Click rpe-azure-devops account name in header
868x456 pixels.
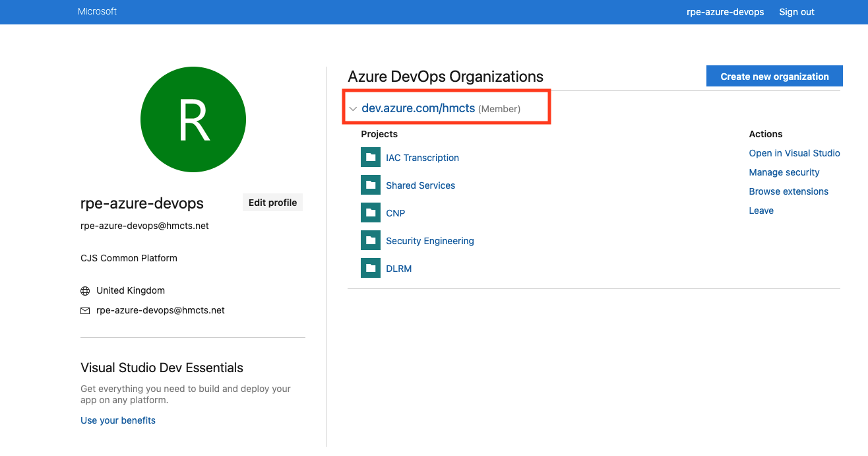(x=725, y=12)
